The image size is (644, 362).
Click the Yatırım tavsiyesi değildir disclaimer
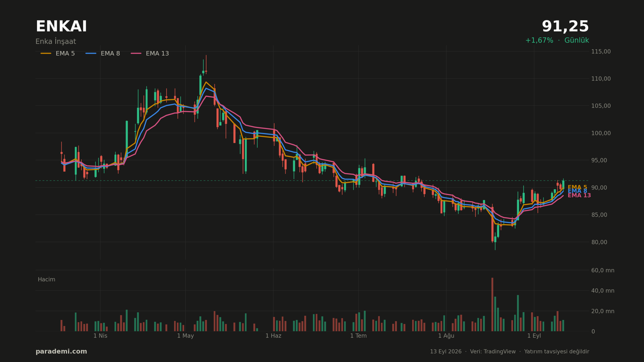point(556,352)
